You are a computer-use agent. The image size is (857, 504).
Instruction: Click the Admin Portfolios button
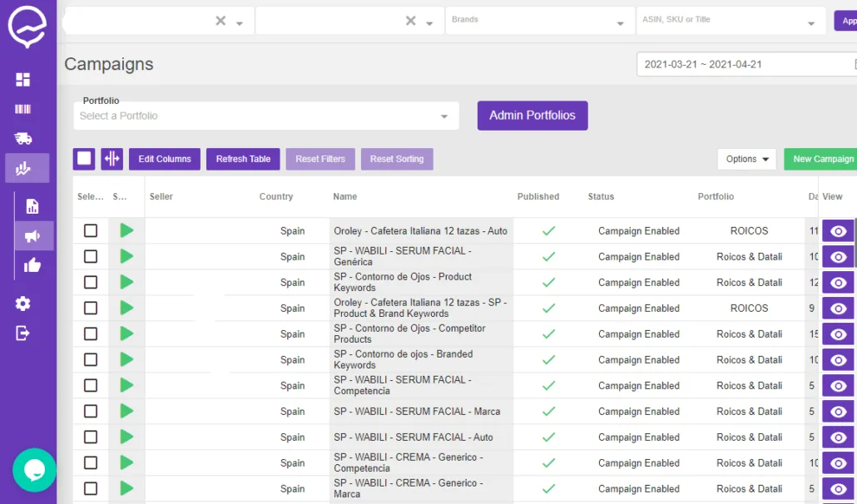(533, 116)
